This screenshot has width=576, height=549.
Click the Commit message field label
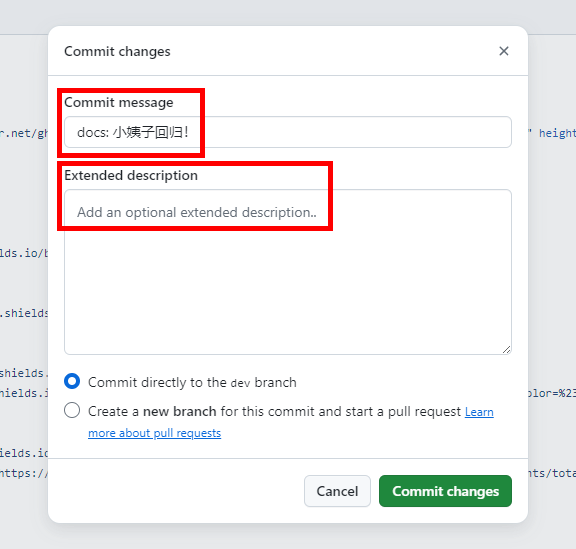tap(119, 103)
